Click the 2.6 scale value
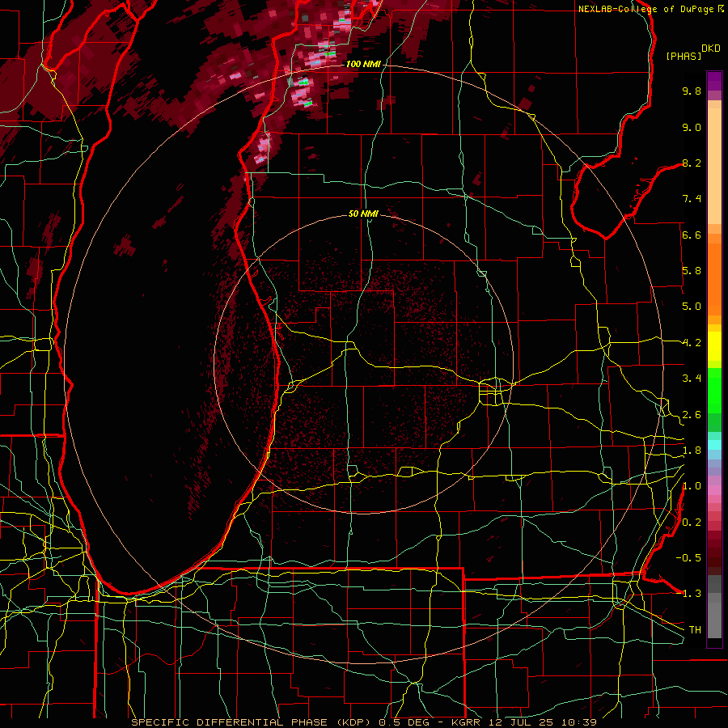 coord(692,415)
